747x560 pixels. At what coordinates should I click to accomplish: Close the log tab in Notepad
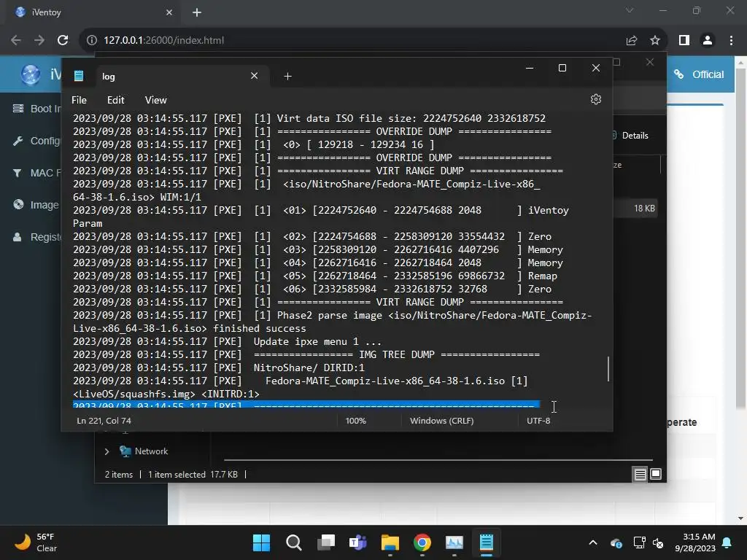click(255, 76)
